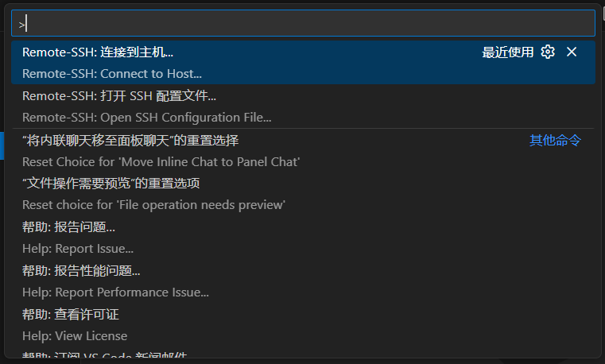Select "将内联聊天移至面板聊天"的重置选择 command
Screen dimensions: 605x364
tap(130, 141)
